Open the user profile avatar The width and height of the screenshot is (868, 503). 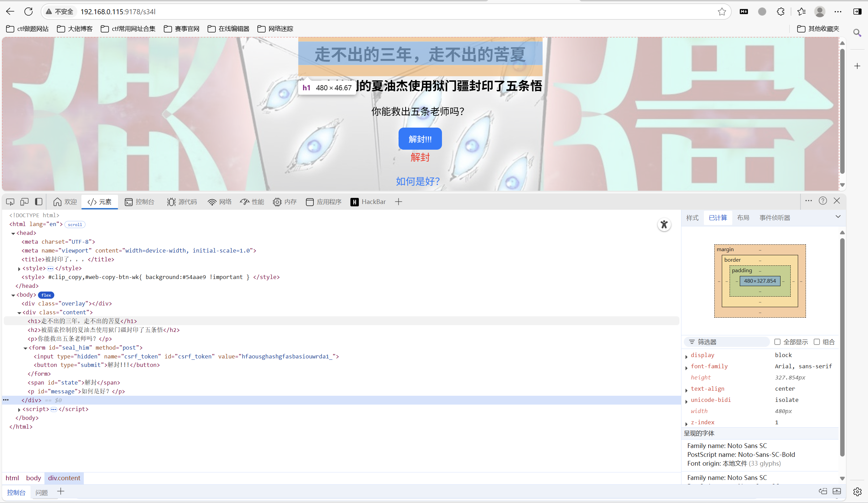820,12
